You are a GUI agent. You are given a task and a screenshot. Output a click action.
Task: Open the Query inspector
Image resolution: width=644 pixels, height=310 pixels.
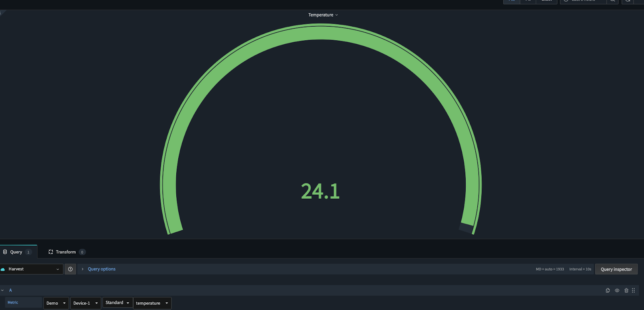[616, 269]
